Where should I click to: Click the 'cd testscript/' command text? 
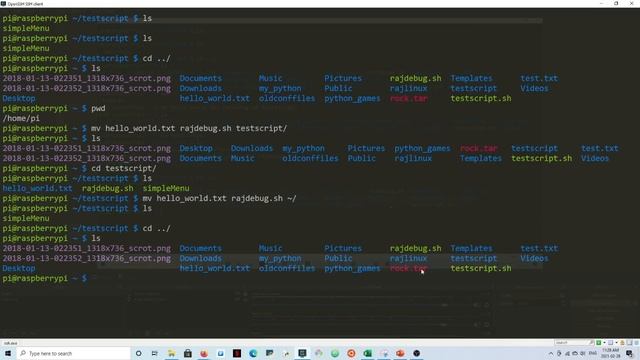click(x=124, y=169)
